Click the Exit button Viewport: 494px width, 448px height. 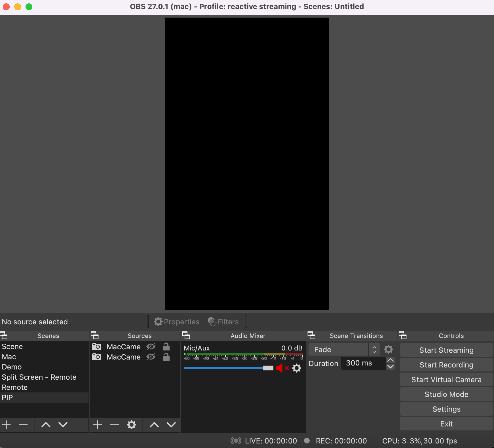pos(446,424)
